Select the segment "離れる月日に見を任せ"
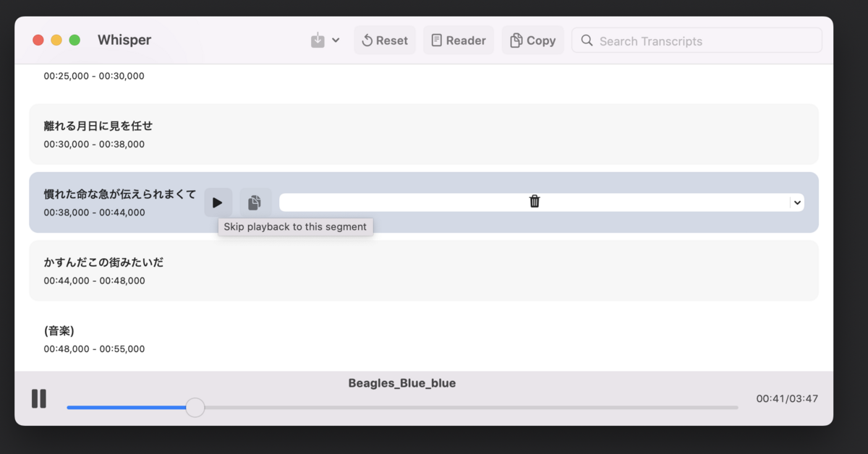The height and width of the screenshot is (454, 868). coord(424,134)
